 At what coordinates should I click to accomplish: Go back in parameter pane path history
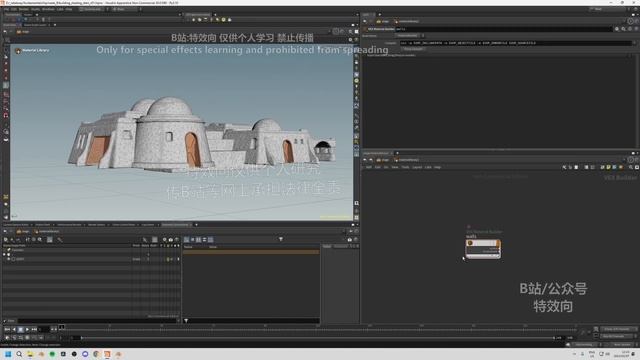(x=365, y=21)
